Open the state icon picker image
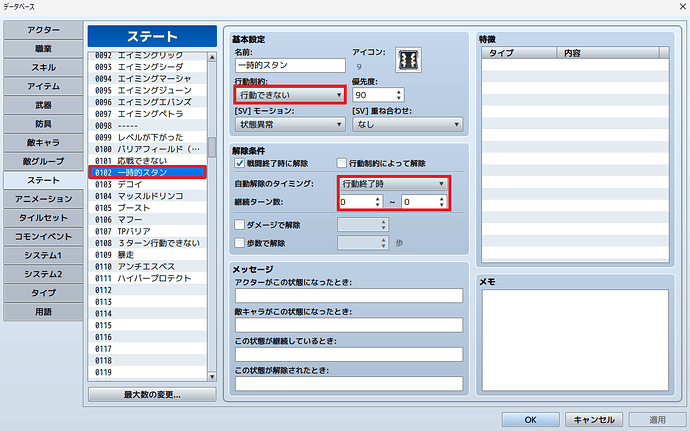This screenshot has width=690, height=431. [x=408, y=60]
